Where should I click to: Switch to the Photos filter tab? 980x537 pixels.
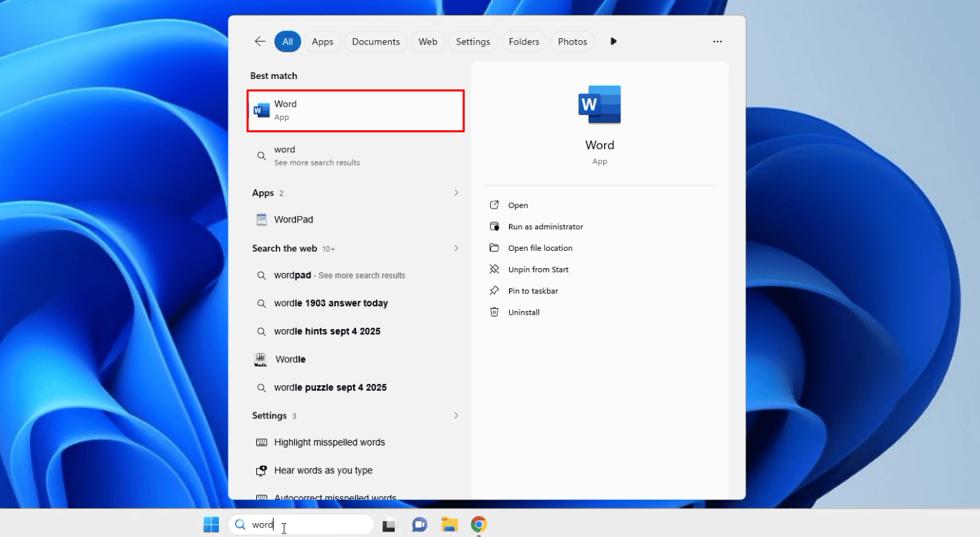573,42
